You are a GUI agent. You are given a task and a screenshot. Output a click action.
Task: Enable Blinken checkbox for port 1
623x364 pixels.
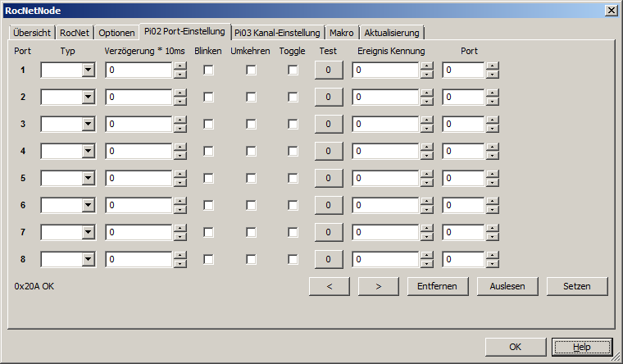pos(209,71)
